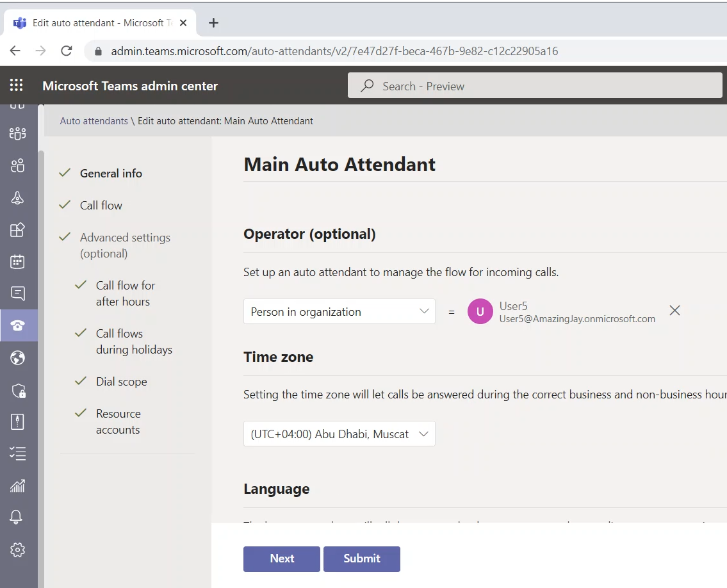Click the Next button
727x588 pixels.
pos(281,559)
